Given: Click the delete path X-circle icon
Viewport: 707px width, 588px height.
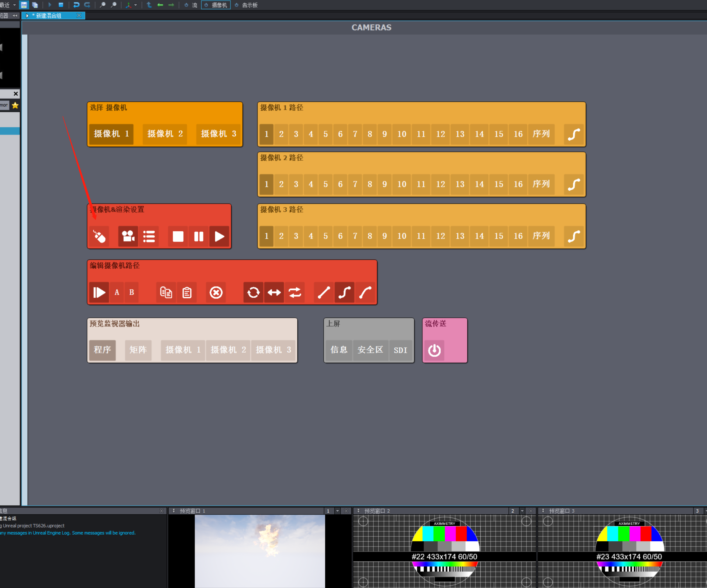Looking at the screenshot, I should (216, 292).
